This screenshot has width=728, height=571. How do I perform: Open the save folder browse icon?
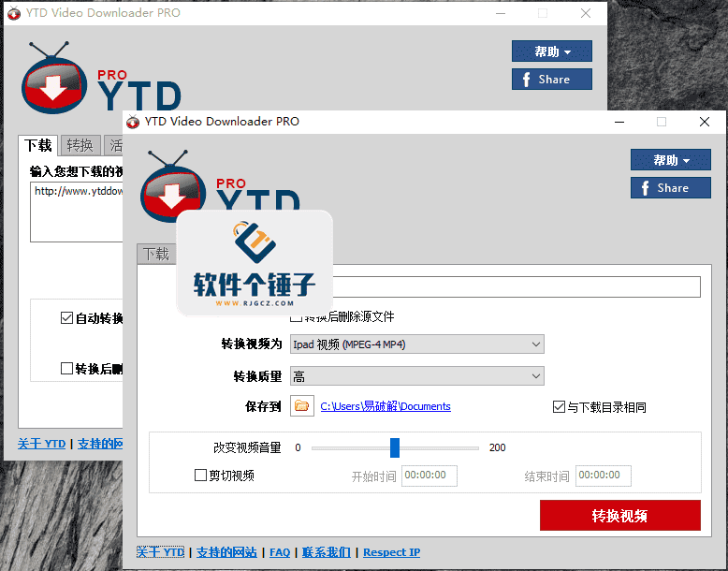(x=302, y=405)
